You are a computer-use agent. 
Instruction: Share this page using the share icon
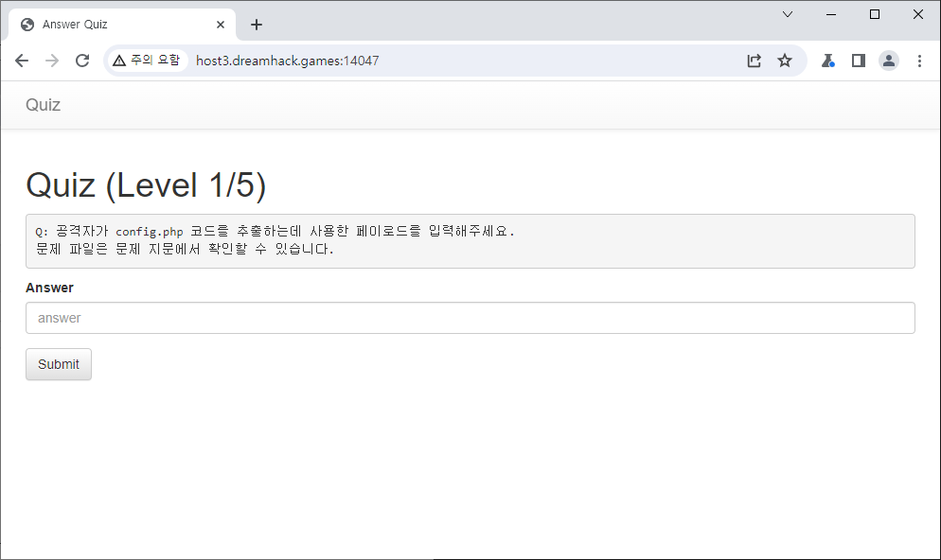tap(755, 61)
